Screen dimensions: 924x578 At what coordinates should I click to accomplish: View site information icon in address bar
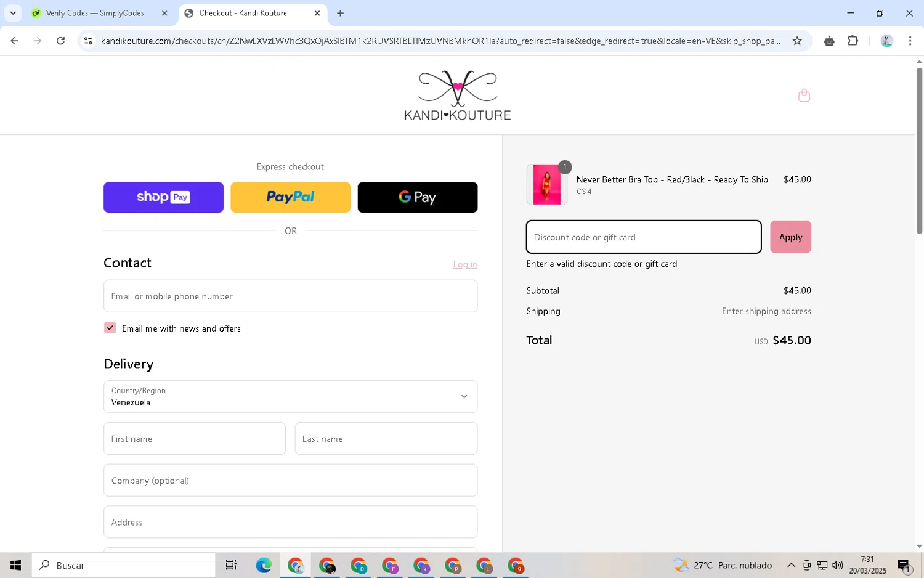point(88,41)
